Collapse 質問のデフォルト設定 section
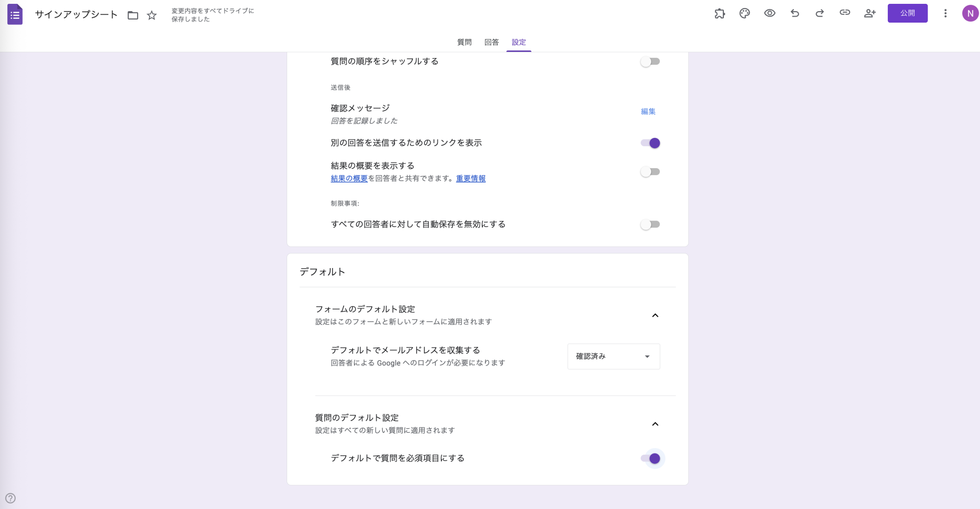Viewport: 980px width, 509px height. pyautogui.click(x=655, y=424)
